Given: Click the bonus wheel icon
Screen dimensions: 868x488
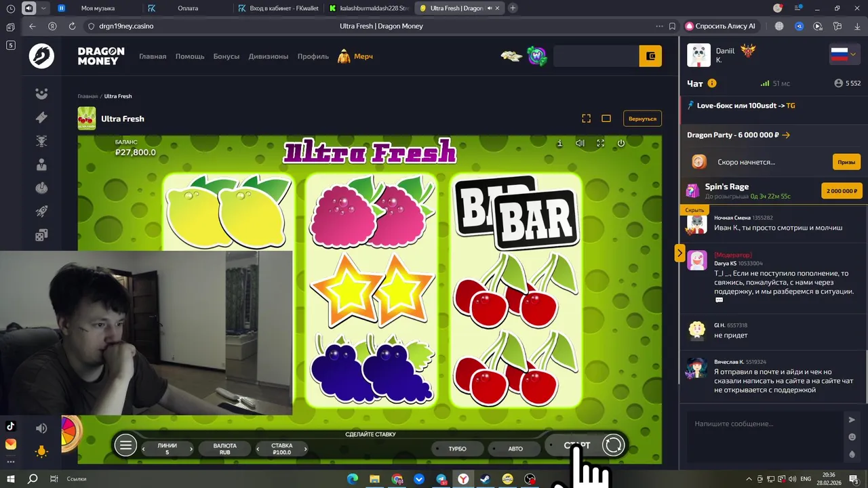Looking at the screenshot, I should (x=71, y=434).
